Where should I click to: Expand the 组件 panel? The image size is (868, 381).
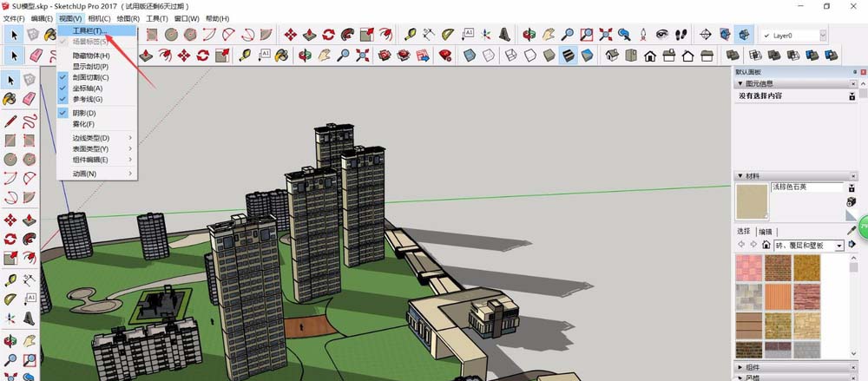pos(740,367)
